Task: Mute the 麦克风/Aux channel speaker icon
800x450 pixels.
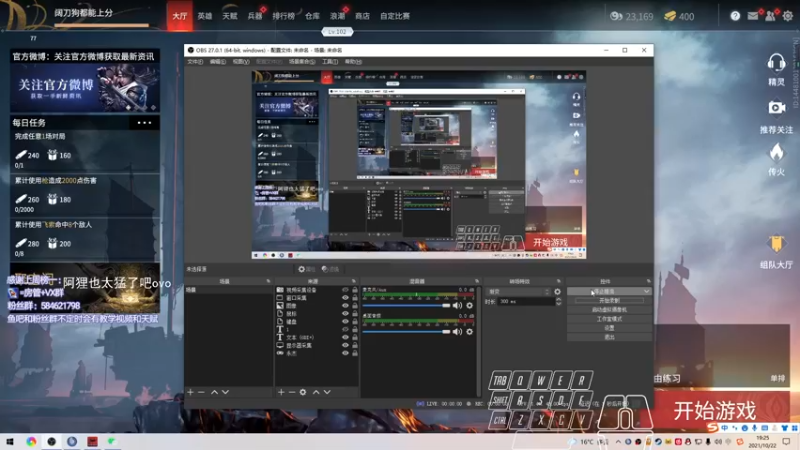Action: pos(457,305)
